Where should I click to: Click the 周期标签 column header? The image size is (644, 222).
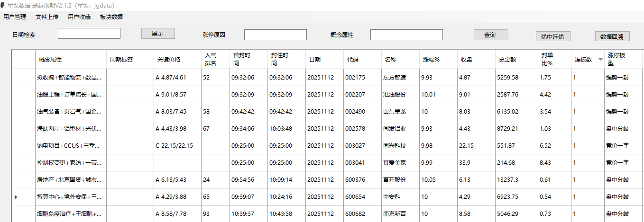click(130, 60)
